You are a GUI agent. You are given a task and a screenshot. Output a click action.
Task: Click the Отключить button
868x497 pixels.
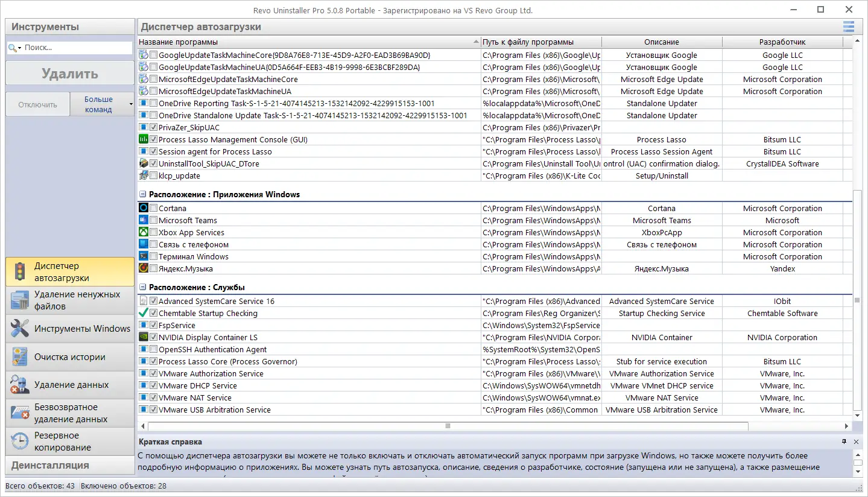(37, 104)
